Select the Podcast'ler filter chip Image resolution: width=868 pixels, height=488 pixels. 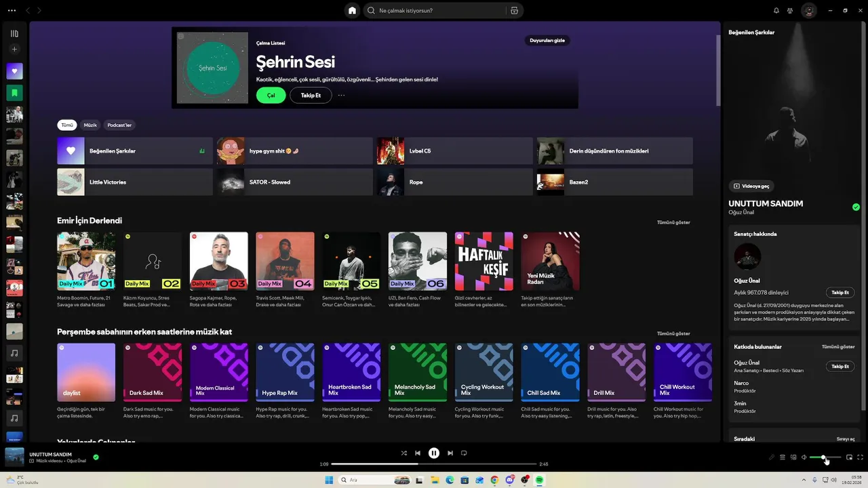click(119, 125)
